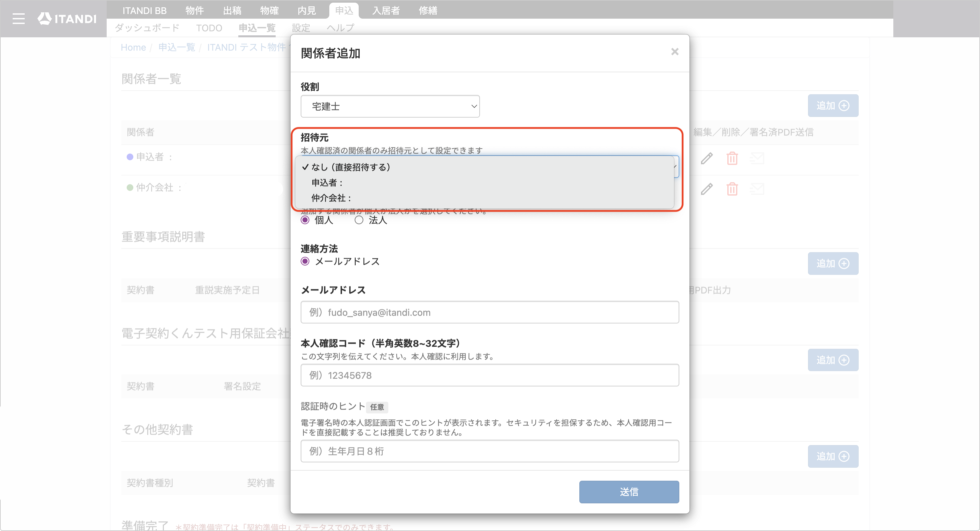Select 仲介会社 option in 招待元 list
980x531 pixels.
484,198
